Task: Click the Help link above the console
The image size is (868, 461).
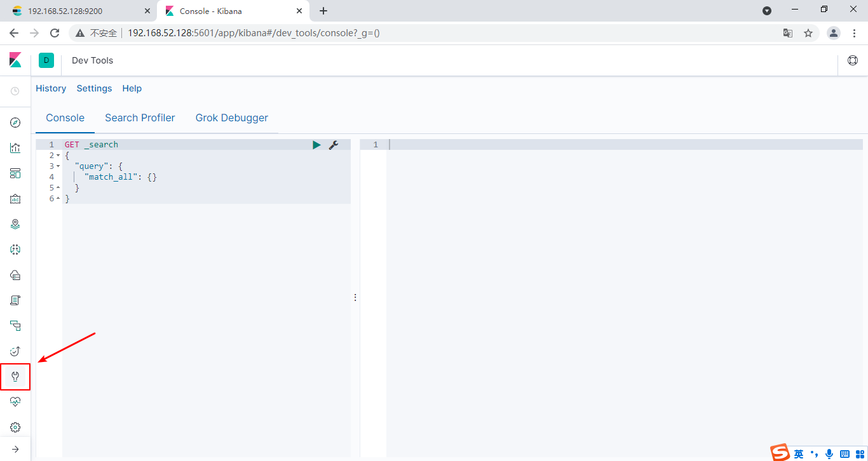Action: click(132, 88)
